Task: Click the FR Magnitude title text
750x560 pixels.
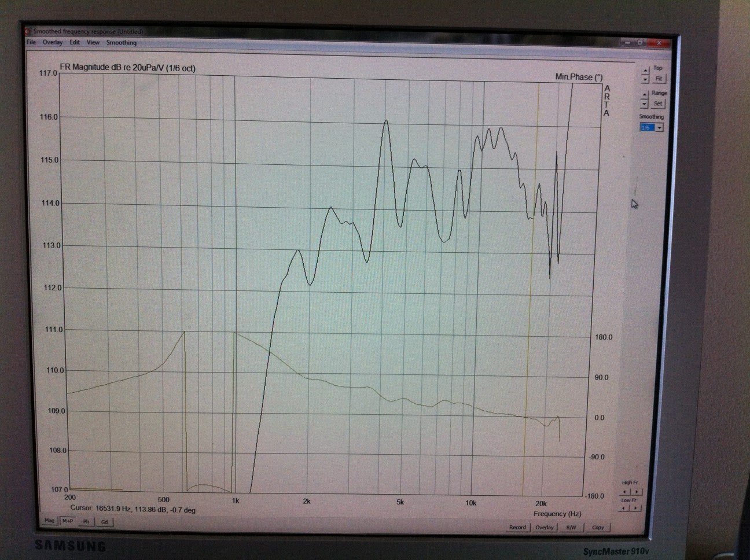Action: tap(127, 68)
